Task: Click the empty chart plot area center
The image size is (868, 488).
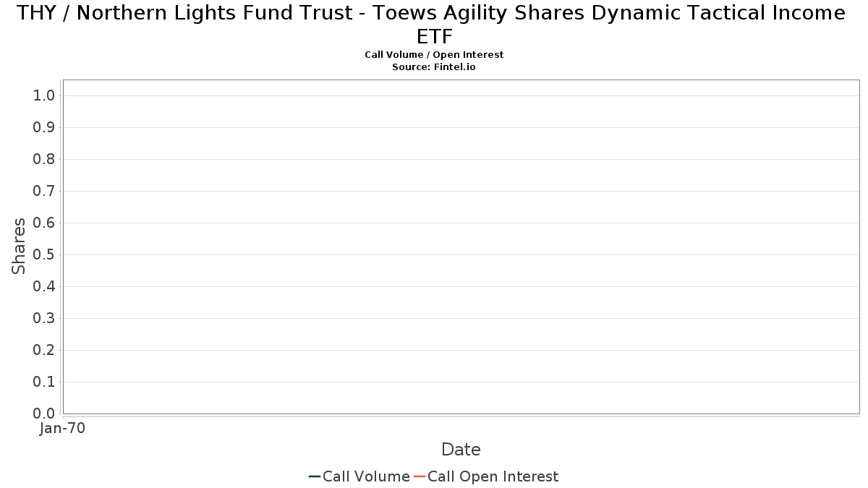Action: tap(461, 247)
